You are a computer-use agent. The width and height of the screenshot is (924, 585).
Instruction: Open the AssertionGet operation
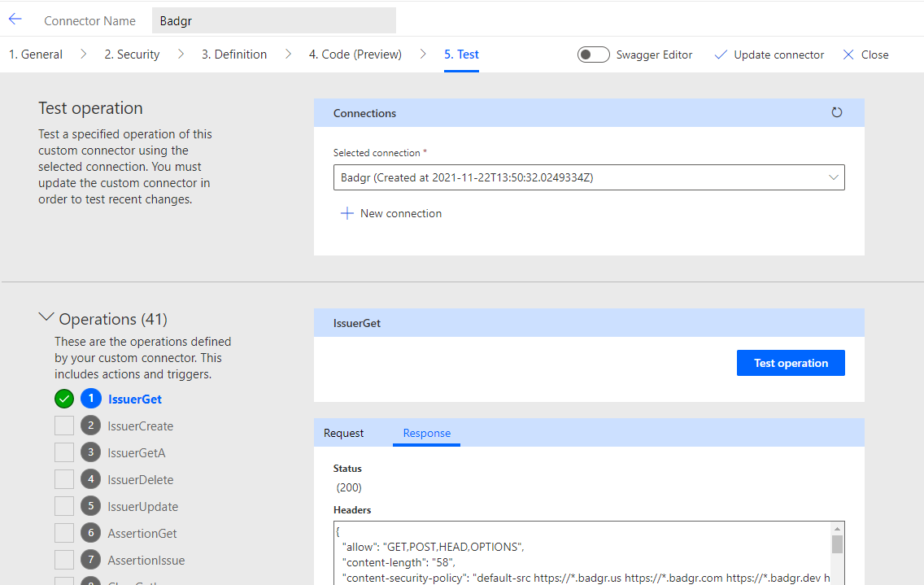[142, 533]
